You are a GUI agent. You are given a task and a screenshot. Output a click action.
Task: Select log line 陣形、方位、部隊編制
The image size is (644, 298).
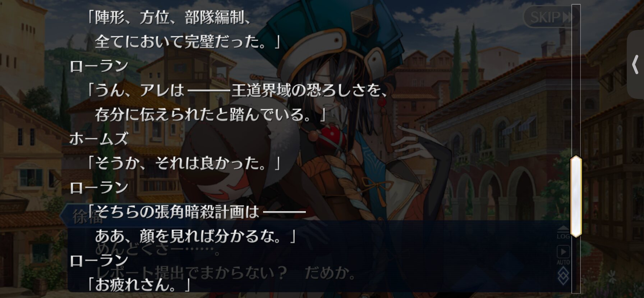tap(169, 17)
